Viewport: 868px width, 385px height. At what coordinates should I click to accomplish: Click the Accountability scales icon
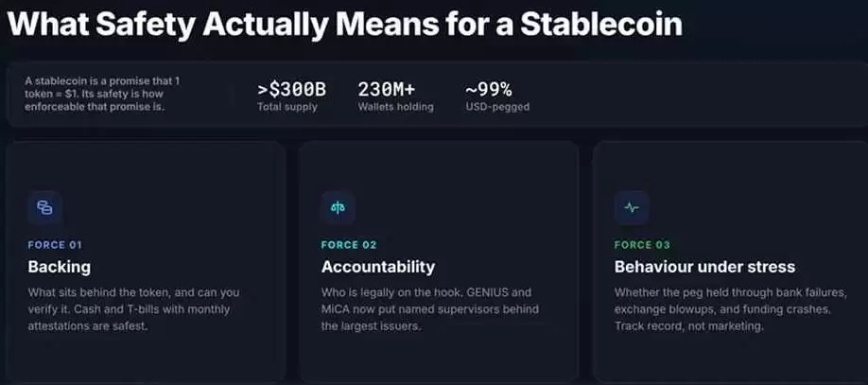tap(338, 208)
